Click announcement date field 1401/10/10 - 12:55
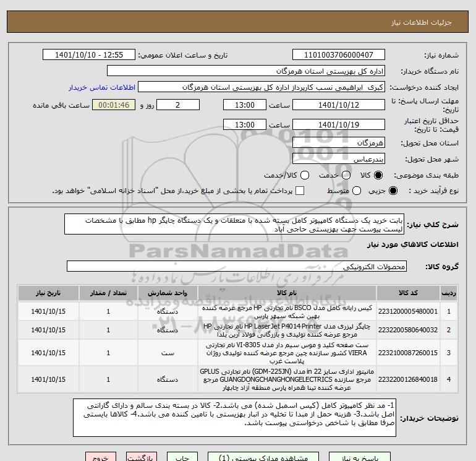The width and height of the screenshot is (476, 461). coord(89,55)
